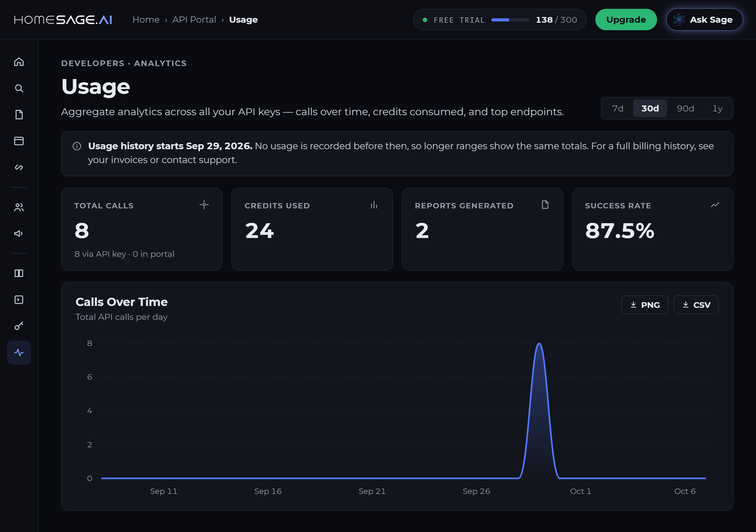Screen dimensions: 756x532
Task: Go to API Portal breadcrumb link
Action: (194, 20)
